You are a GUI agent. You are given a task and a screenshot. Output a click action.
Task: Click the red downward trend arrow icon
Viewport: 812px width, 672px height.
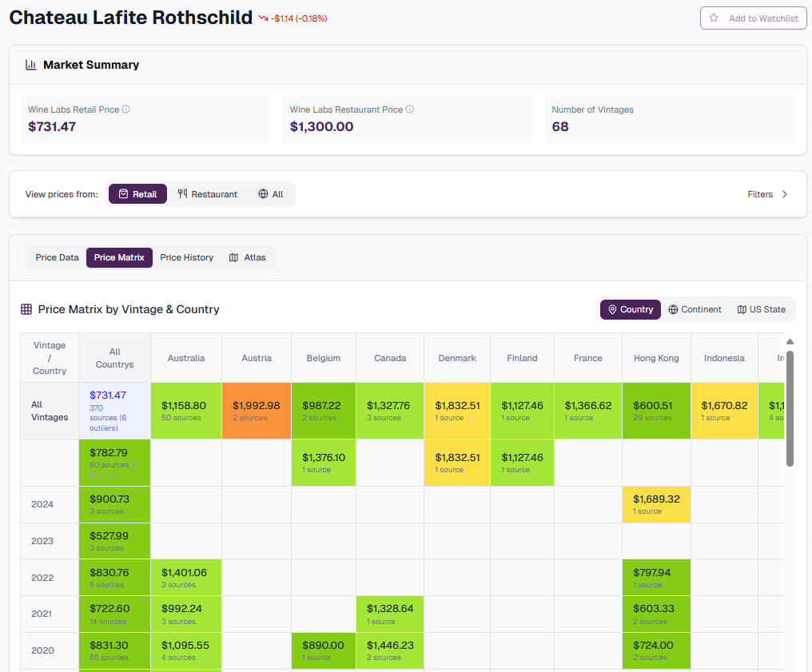[264, 18]
